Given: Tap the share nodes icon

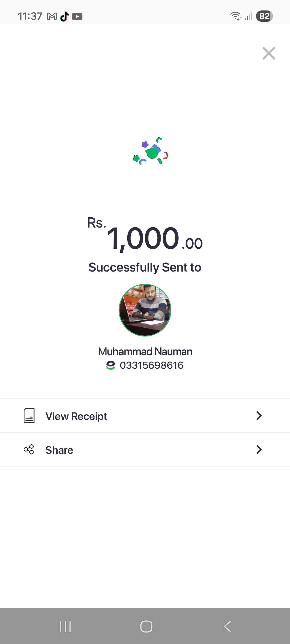Looking at the screenshot, I should coord(29,449).
